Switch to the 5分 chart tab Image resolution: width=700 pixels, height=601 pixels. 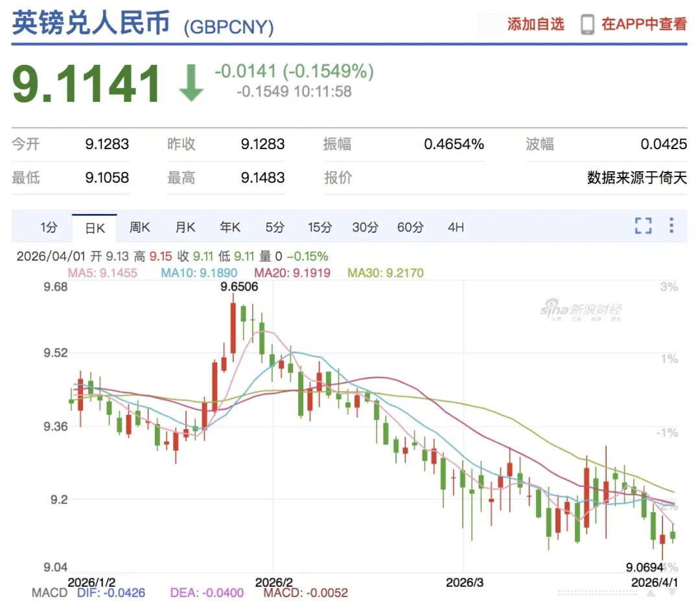pos(275,228)
